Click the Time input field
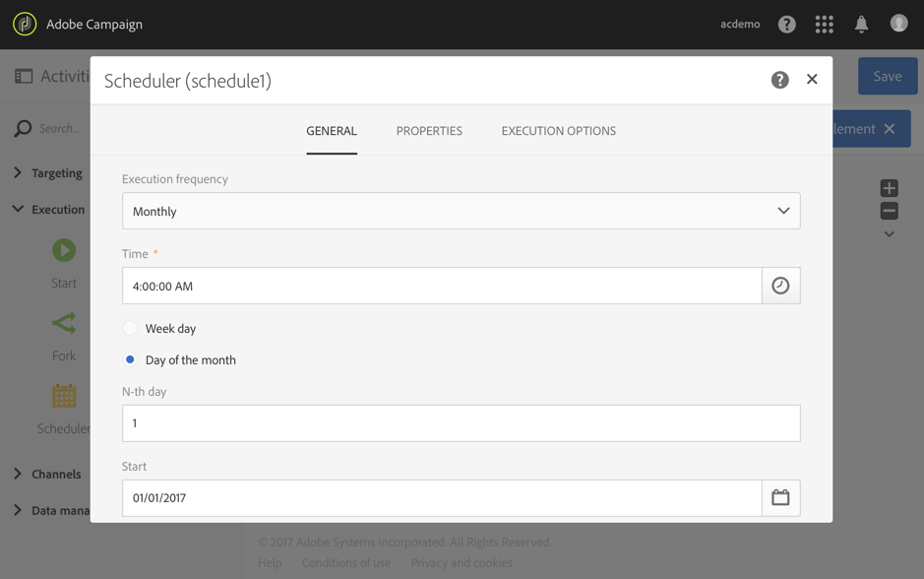The image size is (924, 579). click(x=442, y=286)
